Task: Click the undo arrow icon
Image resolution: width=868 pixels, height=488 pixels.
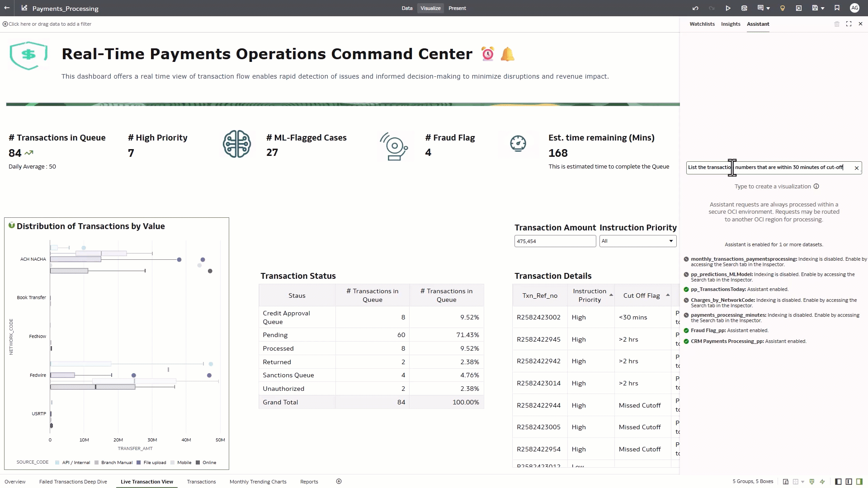Action: 695,8
